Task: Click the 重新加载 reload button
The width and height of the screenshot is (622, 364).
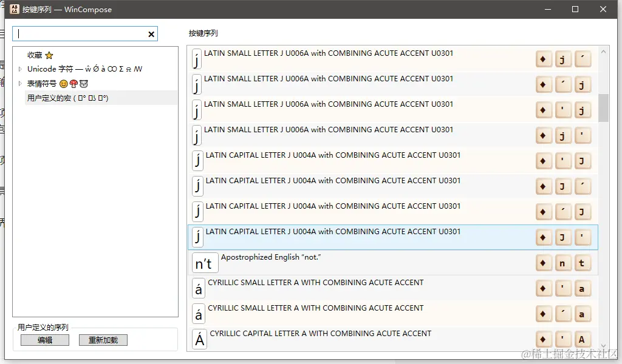Action: [103, 340]
